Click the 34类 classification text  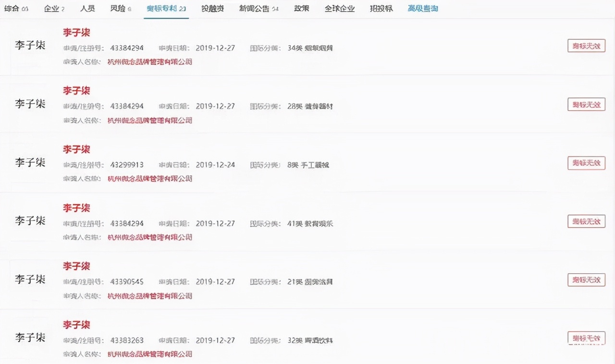(310, 48)
